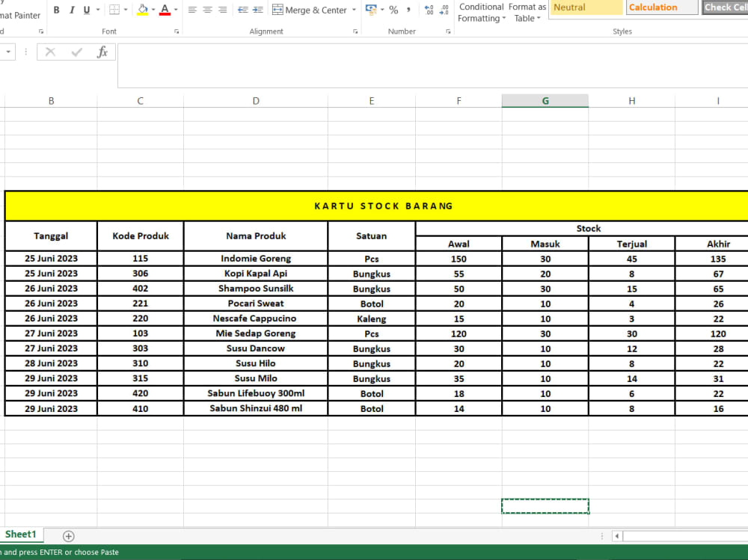Viewport: 748px width, 560px height.
Task: Open the Name Box dropdown
Action: (x=8, y=52)
